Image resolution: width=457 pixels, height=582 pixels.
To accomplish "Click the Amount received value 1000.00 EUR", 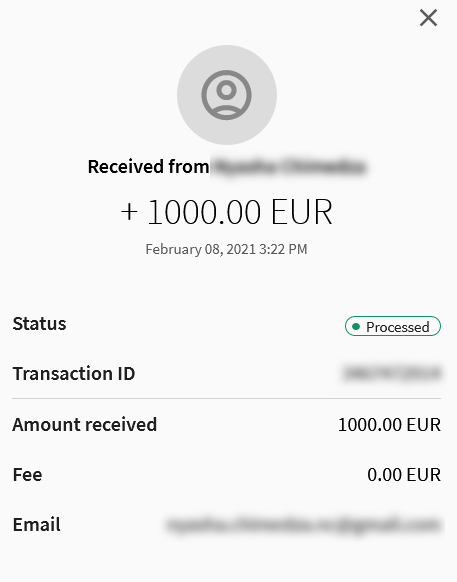I will [x=389, y=424].
